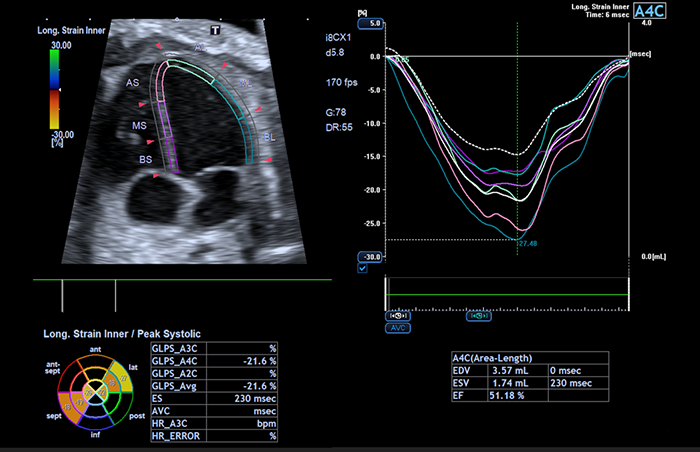This screenshot has height=452, width=700.
Task: Select the GLPS_A3C row label
Action: (x=175, y=348)
